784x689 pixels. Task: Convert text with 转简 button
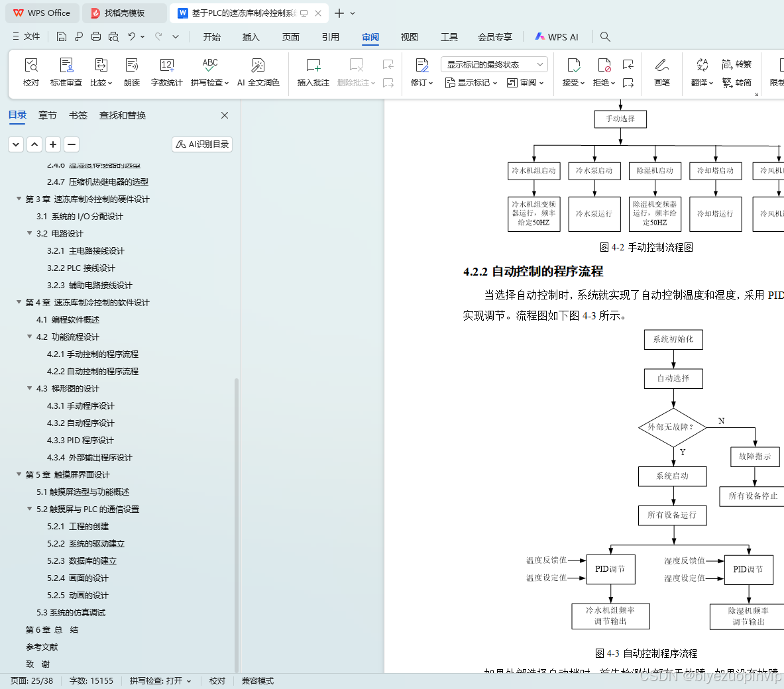(736, 83)
